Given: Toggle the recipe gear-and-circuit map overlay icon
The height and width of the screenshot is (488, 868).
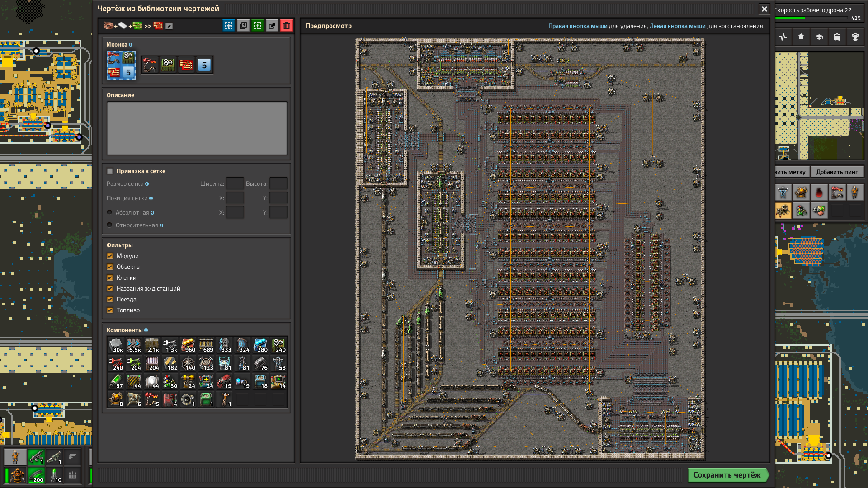Looking at the screenshot, I should tap(819, 211).
